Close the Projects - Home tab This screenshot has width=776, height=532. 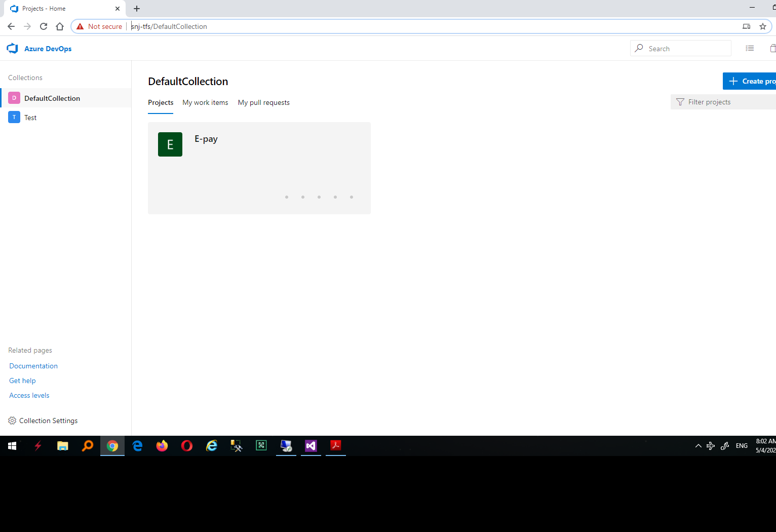118,9
